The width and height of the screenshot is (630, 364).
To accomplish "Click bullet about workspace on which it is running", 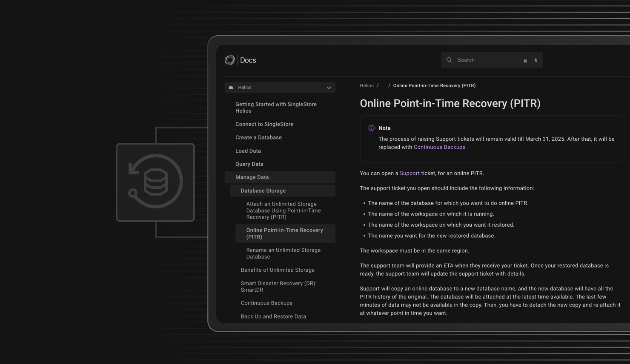I will point(431,214).
